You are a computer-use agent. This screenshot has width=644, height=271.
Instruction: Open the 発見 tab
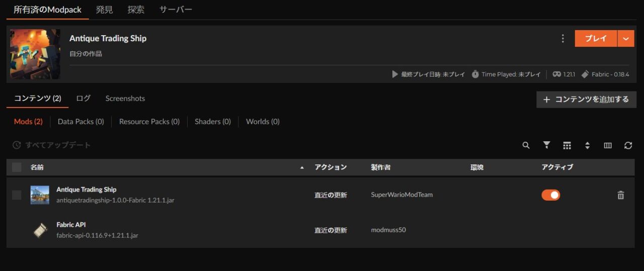click(105, 10)
